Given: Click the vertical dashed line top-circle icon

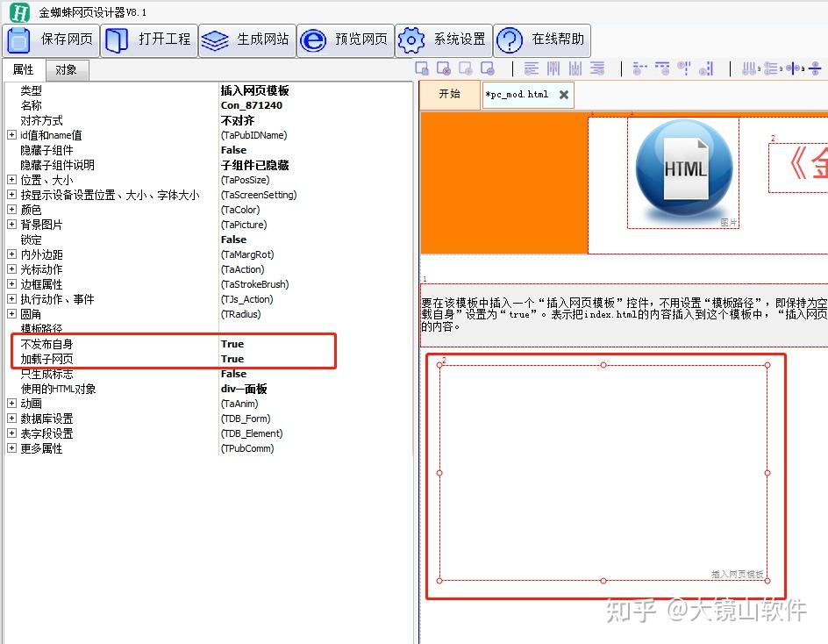Looking at the screenshot, I should (x=684, y=68).
